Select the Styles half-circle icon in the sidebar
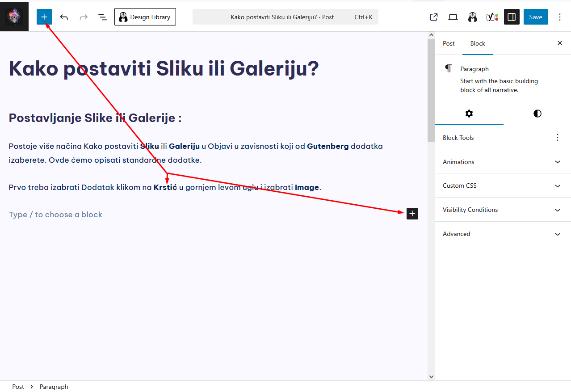The width and height of the screenshot is (571, 392). pos(537,114)
